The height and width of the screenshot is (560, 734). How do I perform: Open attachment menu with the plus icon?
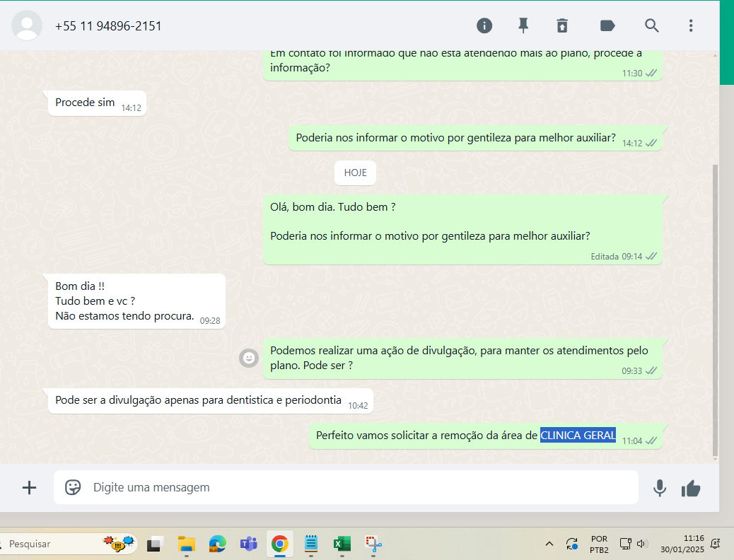pos(29,487)
